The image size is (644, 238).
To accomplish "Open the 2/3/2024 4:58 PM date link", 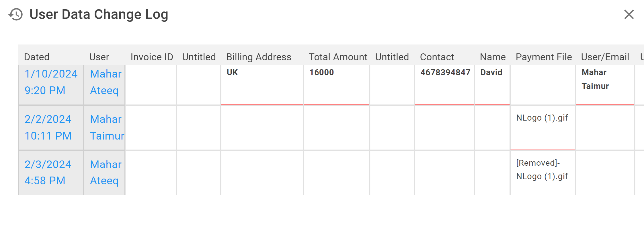I will point(48,173).
